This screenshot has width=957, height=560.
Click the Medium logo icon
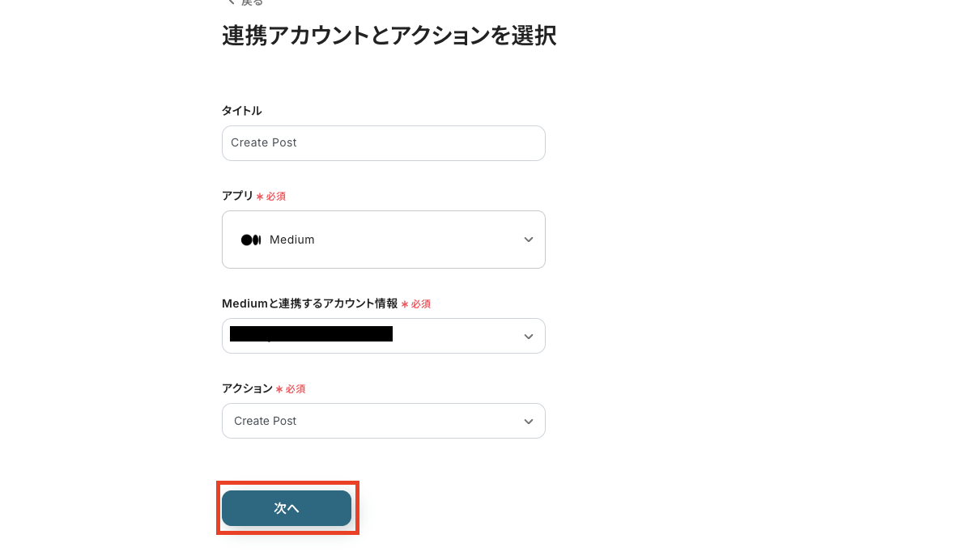click(x=251, y=240)
